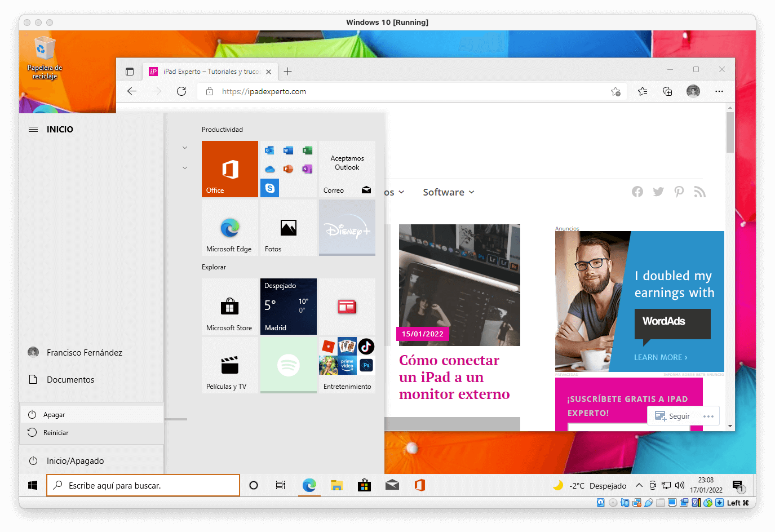Image resolution: width=775 pixels, height=532 pixels.
Task: Adjust system volume from the notification area
Action: pyautogui.click(x=679, y=485)
